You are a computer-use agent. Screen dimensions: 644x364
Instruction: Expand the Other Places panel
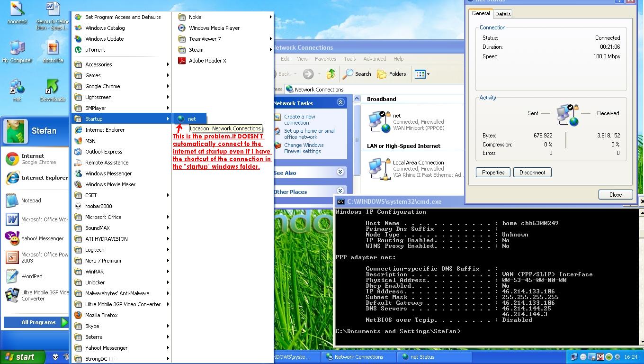click(340, 191)
